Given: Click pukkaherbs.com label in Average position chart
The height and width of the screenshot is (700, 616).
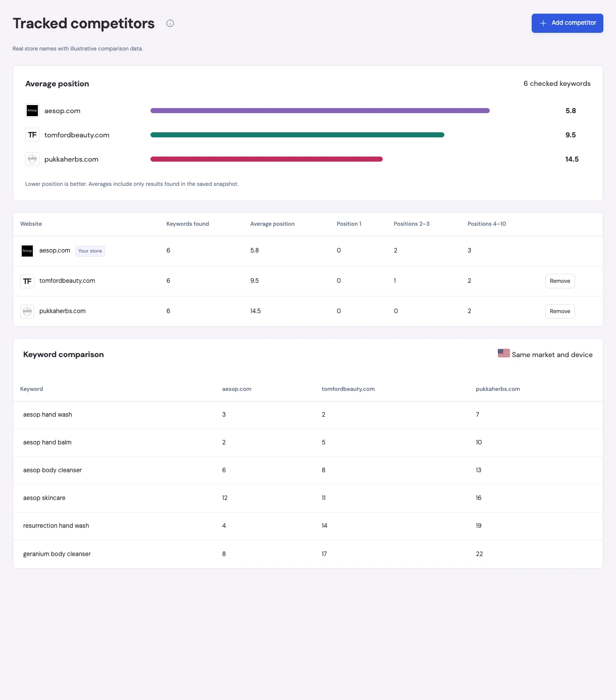Looking at the screenshot, I should 71,160.
